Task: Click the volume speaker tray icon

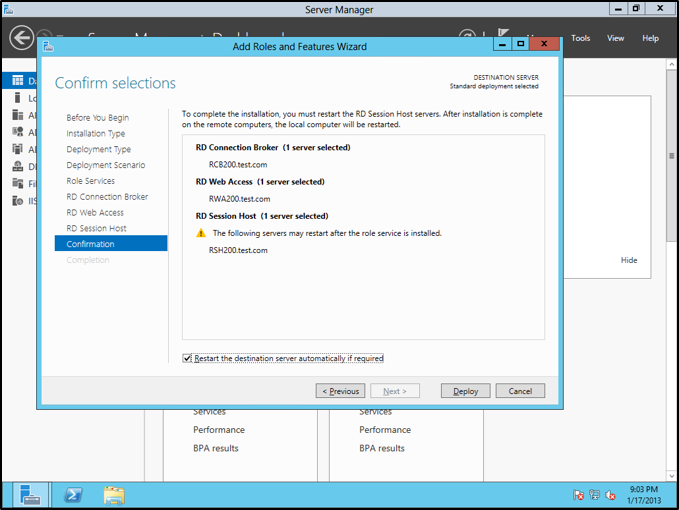Action: pyautogui.click(x=610, y=495)
